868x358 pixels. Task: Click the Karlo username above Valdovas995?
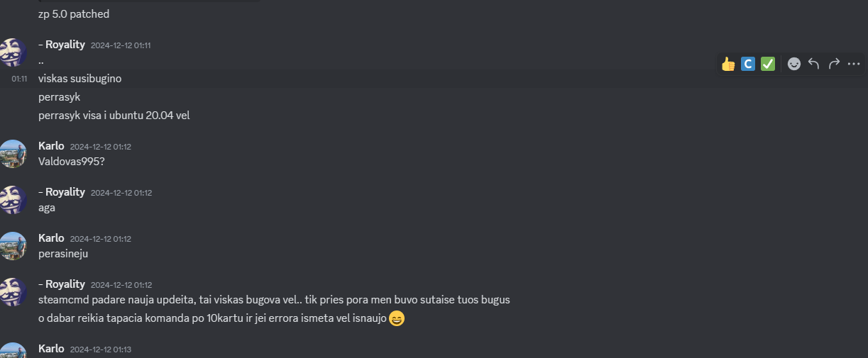coord(51,146)
